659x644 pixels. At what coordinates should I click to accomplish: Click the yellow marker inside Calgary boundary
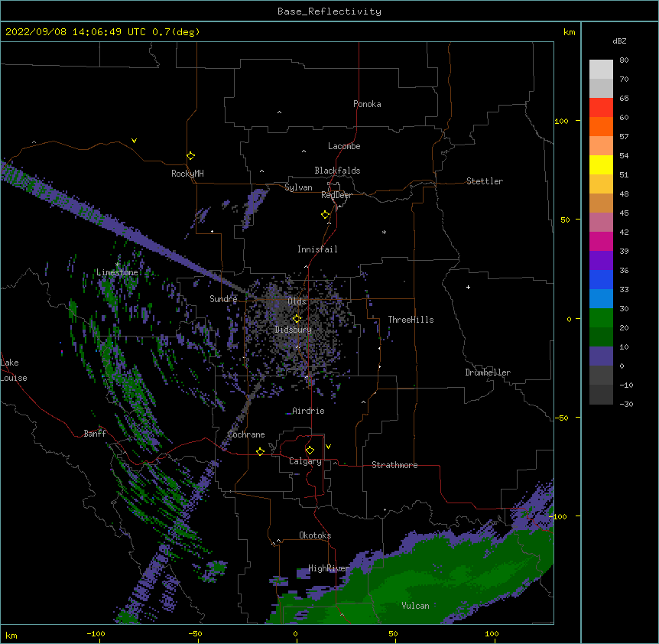(310, 450)
